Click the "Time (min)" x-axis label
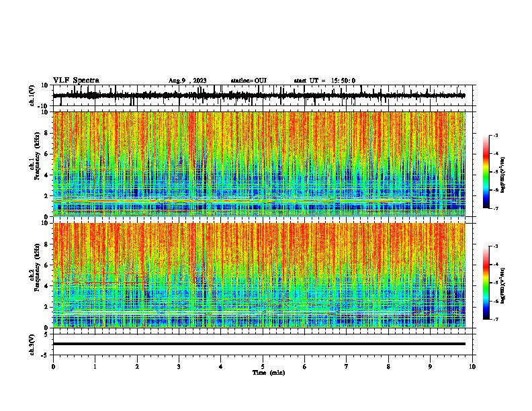 [269, 373]
